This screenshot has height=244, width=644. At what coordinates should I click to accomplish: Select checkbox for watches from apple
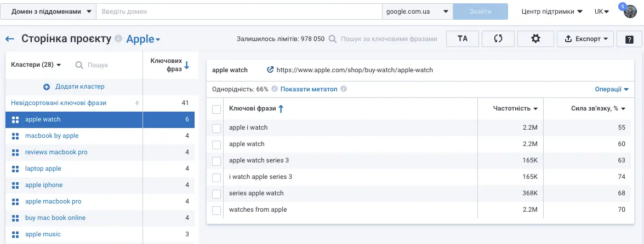[x=216, y=210]
